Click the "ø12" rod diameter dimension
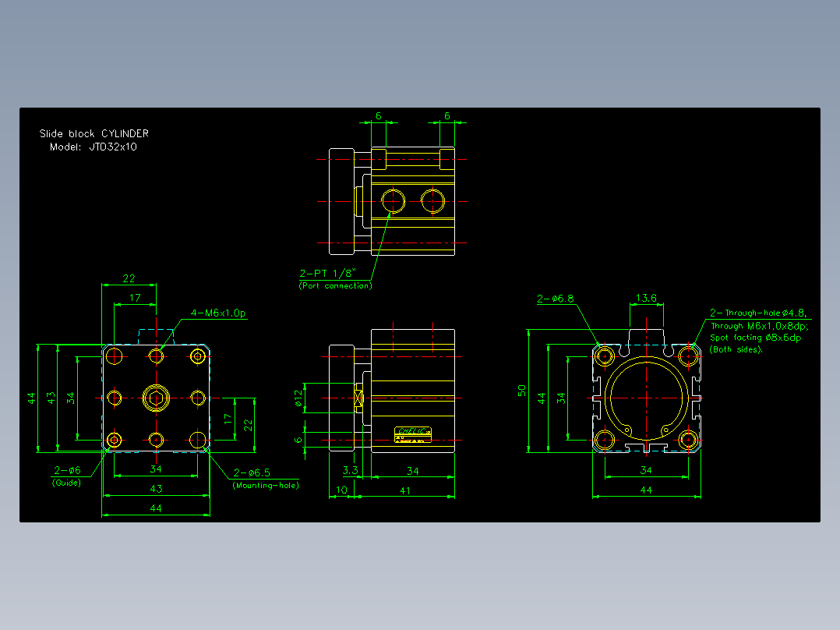Screen dimensions: 840x630 [298, 398]
